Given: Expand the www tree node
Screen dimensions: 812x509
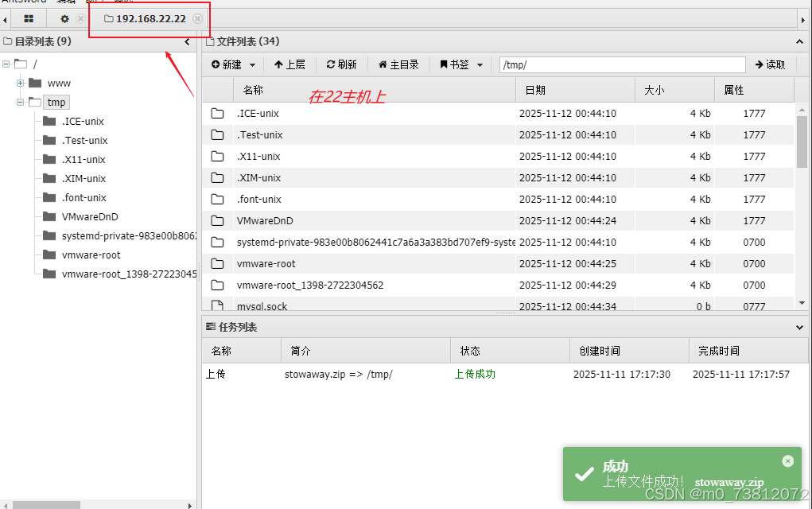Looking at the screenshot, I should click(x=20, y=83).
